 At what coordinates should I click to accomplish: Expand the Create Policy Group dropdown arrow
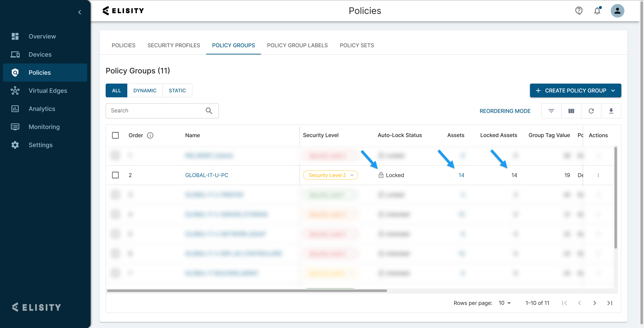coord(613,90)
